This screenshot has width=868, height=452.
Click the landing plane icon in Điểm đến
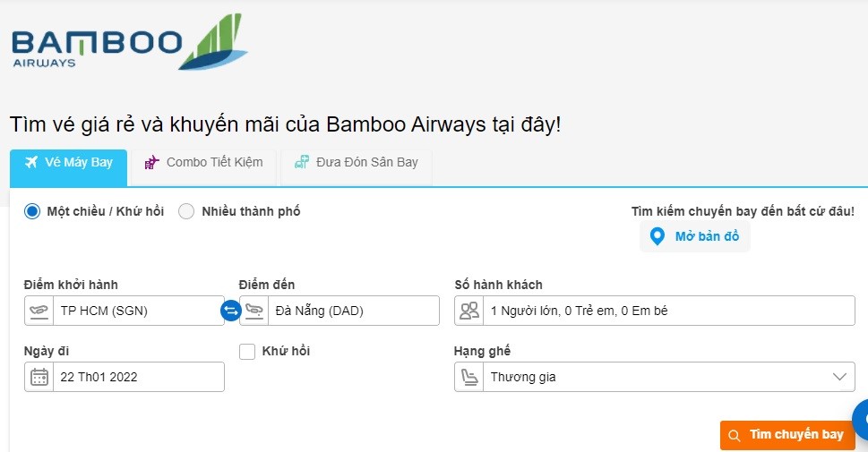(x=255, y=311)
